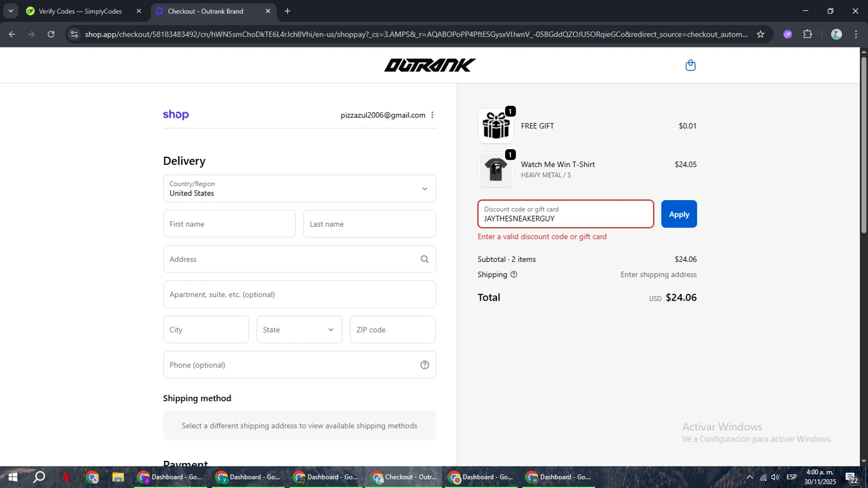
Task: Open Windows search from taskbar
Action: [39, 478]
